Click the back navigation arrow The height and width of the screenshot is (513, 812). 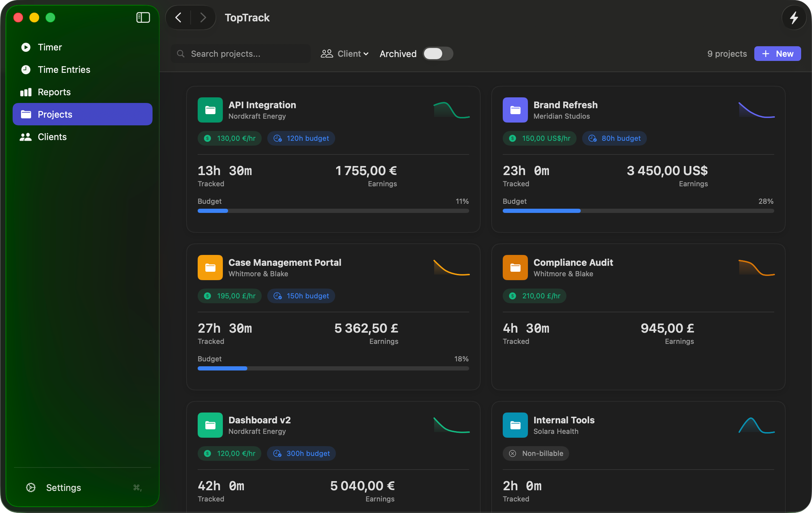[x=178, y=18]
